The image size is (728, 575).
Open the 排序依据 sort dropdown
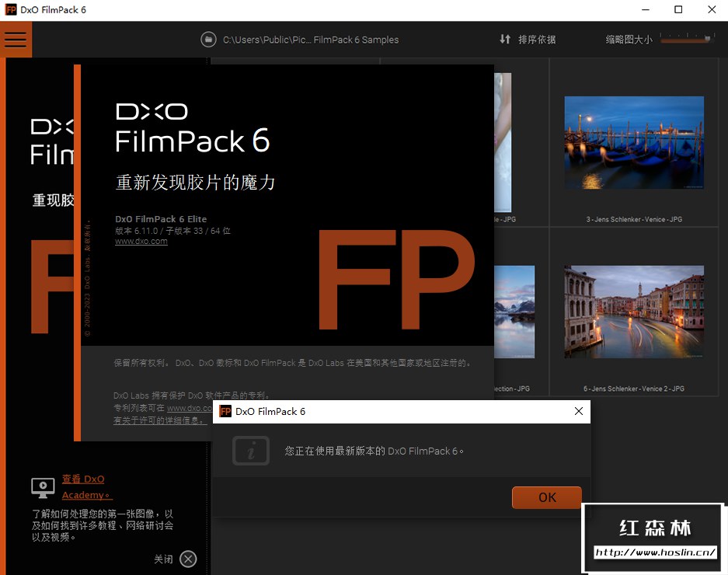tap(537, 40)
